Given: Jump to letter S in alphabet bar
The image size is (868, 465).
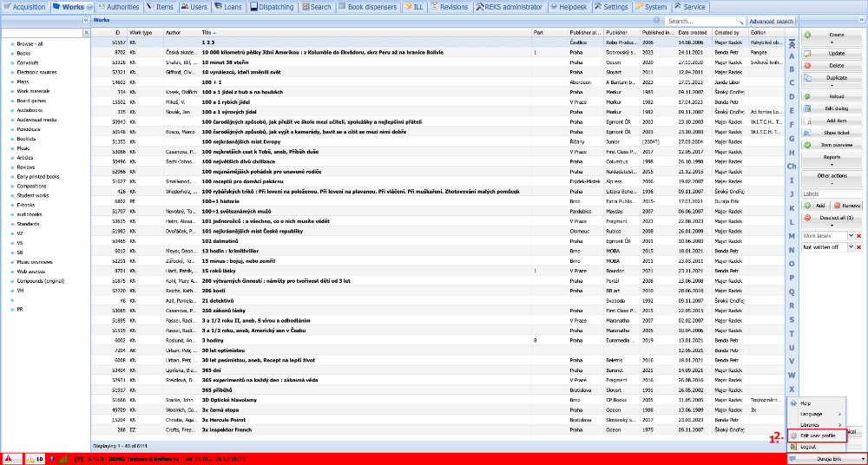Looking at the screenshot, I should click(x=792, y=319).
